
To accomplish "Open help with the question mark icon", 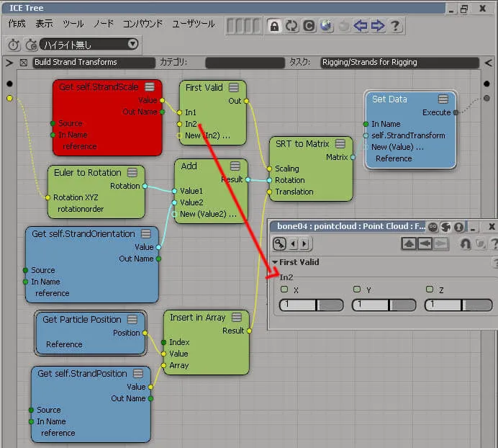I will pyautogui.click(x=395, y=25).
